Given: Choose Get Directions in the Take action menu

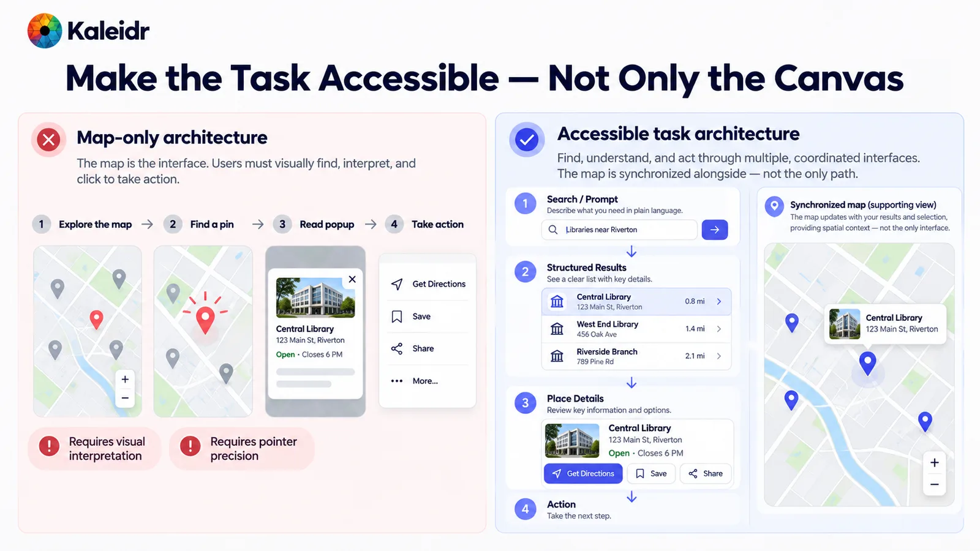Looking at the screenshot, I should (x=428, y=284).
